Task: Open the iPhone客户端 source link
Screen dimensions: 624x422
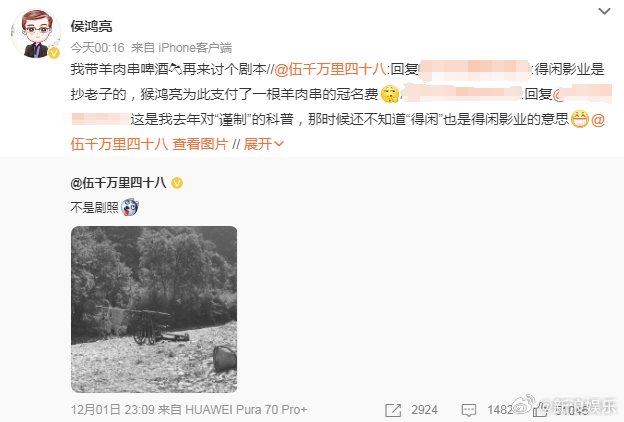Action: point(195,48)
